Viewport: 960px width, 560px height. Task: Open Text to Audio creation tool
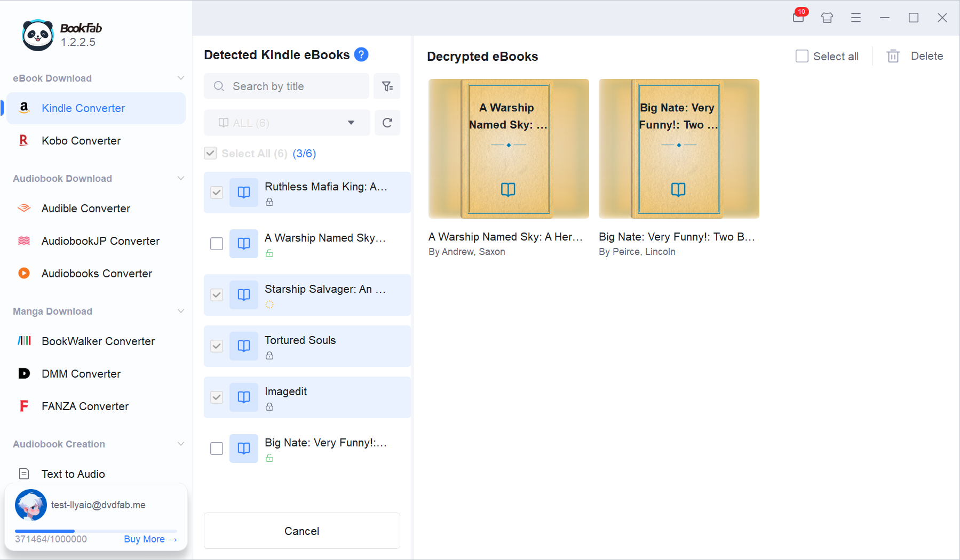pyautogui.click(x=73, y=474)
